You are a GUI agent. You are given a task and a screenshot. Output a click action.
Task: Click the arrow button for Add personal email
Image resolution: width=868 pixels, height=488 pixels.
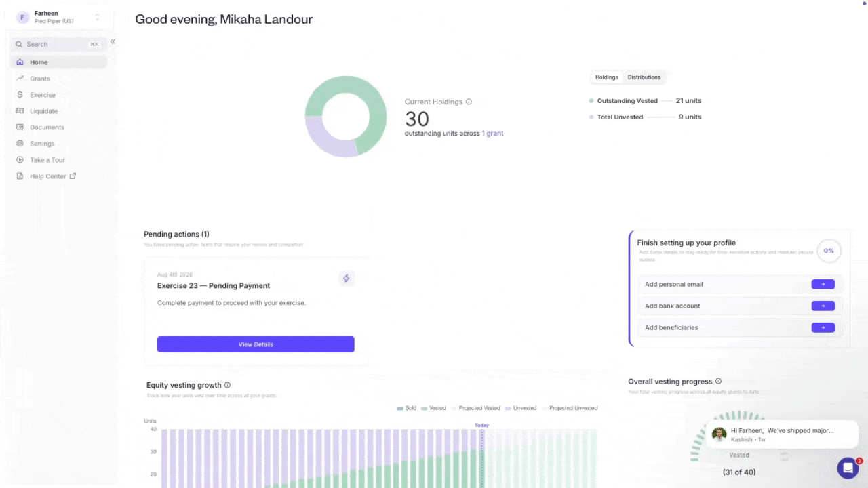[x=823, y=285]
